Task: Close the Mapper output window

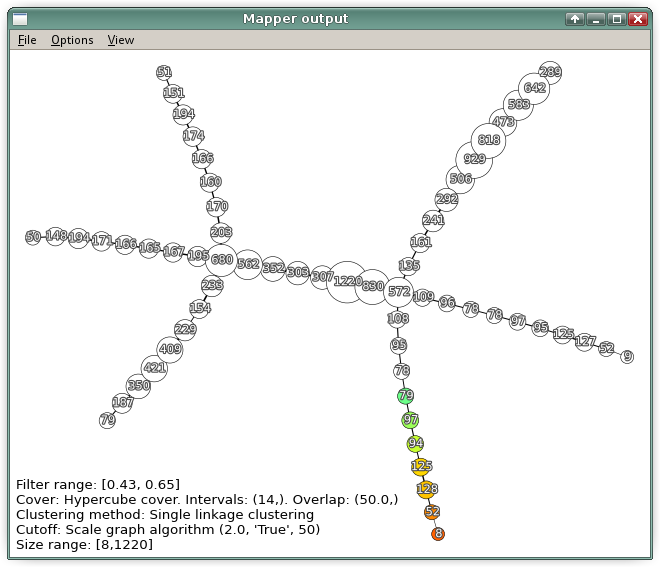Action: pyautogui.click(x=638, y=19)
